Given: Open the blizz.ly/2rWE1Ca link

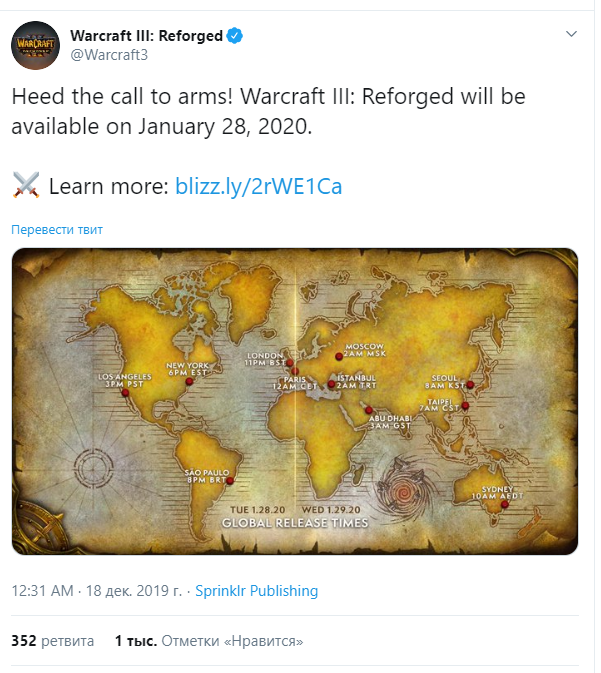Looking at the screenshot, I should (258, 186).
